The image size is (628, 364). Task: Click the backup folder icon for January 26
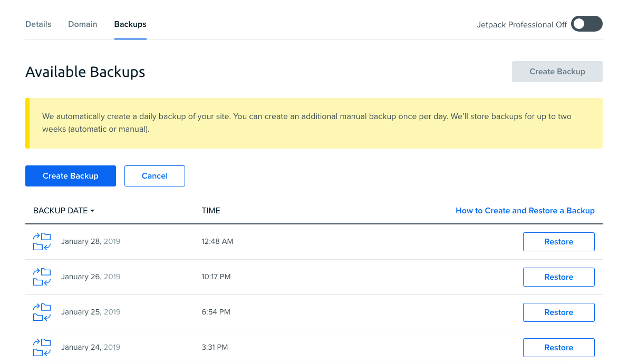pos(42,277)
